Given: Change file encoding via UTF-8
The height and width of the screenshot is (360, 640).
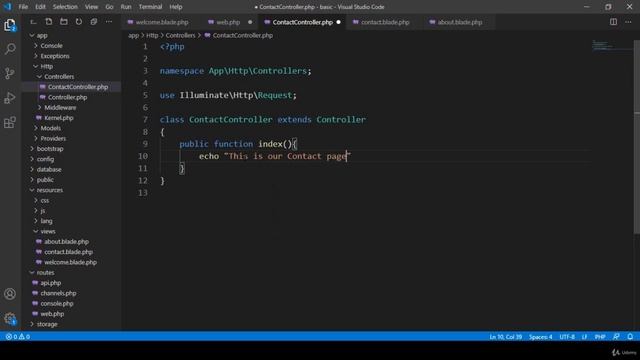Looking at the screenshot, I should point(567,337).
